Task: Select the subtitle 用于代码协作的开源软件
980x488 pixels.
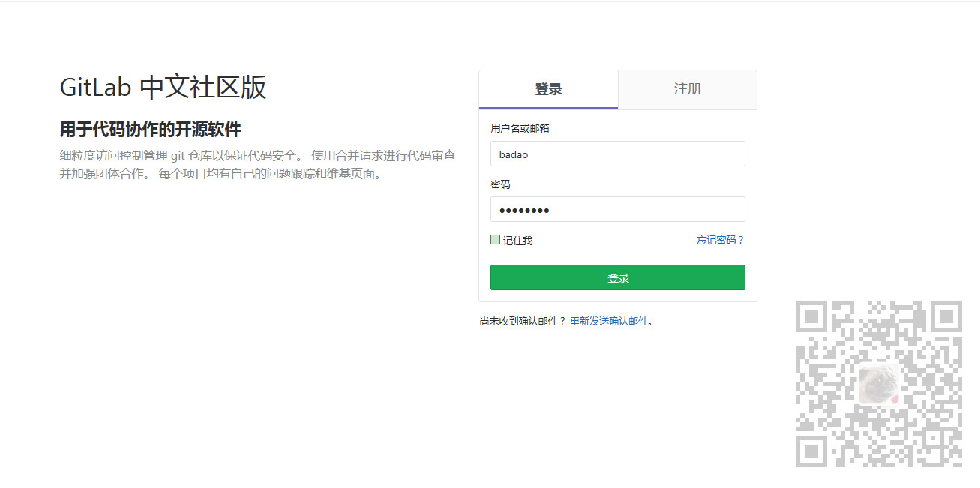Action: 150,129
